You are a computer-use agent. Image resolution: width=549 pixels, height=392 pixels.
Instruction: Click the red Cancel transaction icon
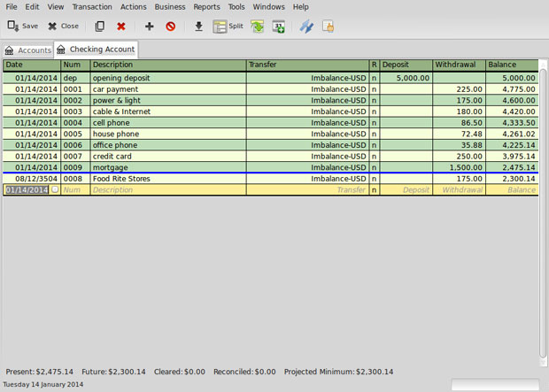171,27
